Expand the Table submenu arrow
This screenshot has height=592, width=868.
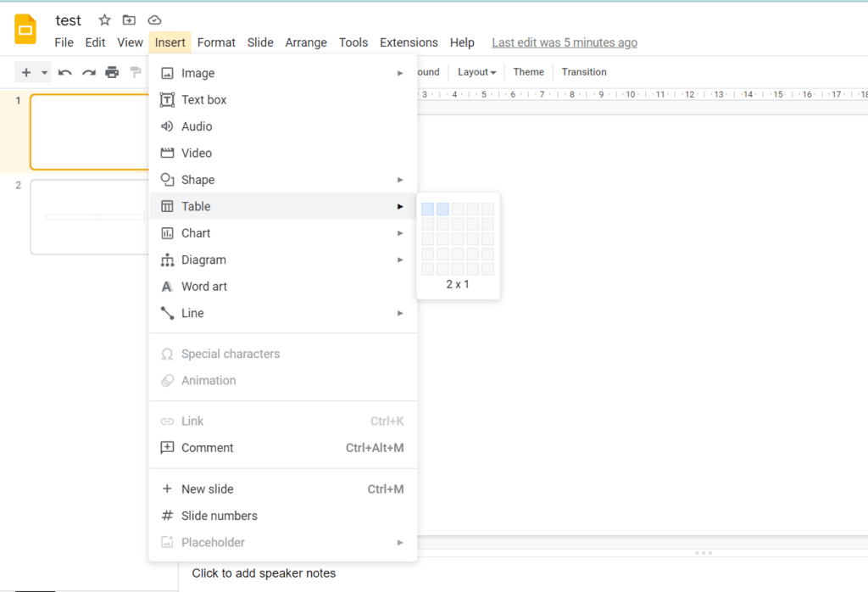click(400, 207)
